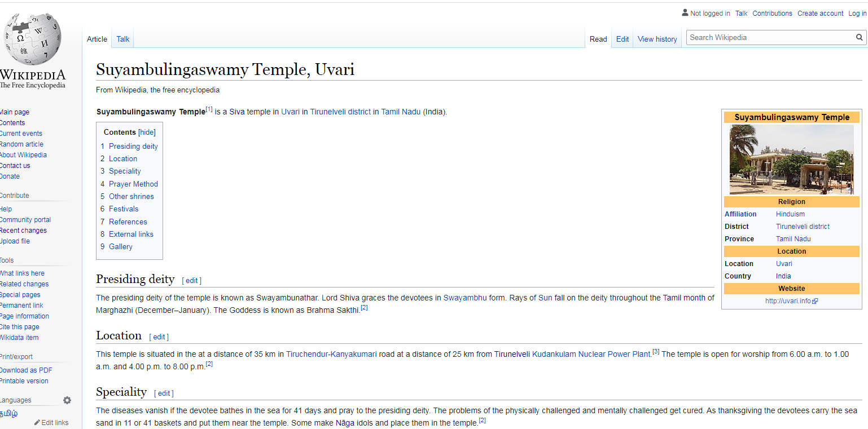Open Contents in sidebar

[12, 123]
